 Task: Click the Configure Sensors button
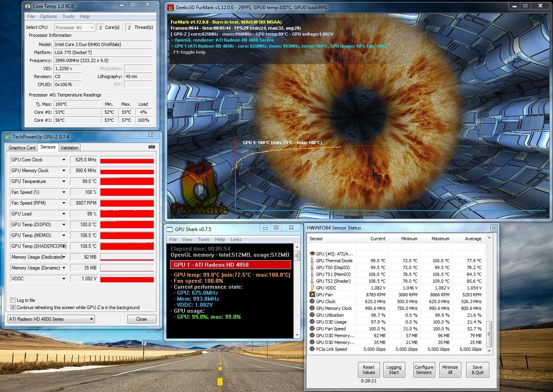(424, 370)
